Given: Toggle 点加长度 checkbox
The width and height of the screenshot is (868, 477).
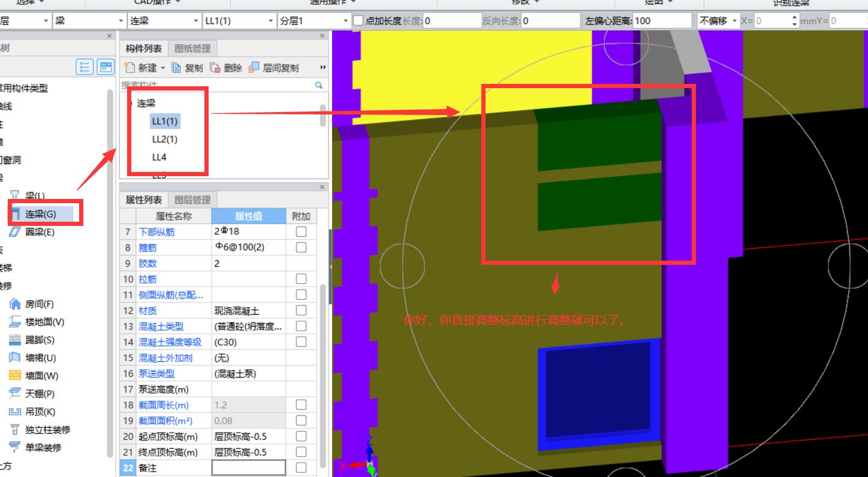Looking at the screenshot, I should click(x=358, y=21).
